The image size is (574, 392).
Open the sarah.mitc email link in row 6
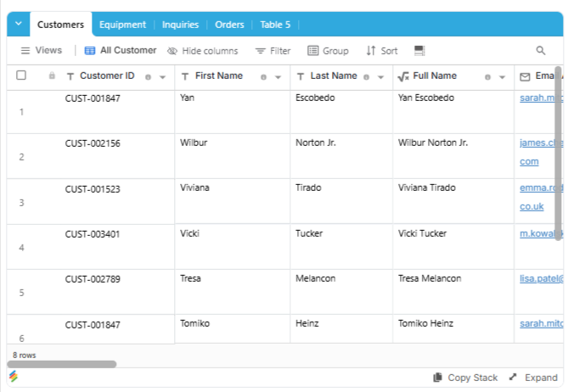pos(542,323)
